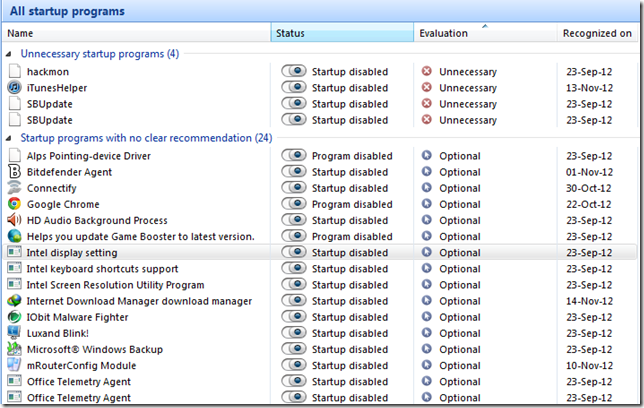The height and width of the screenshot is (408, 644).
Task: Enable startup for Bitdefender Agent
Action: (x=294, y=171)
